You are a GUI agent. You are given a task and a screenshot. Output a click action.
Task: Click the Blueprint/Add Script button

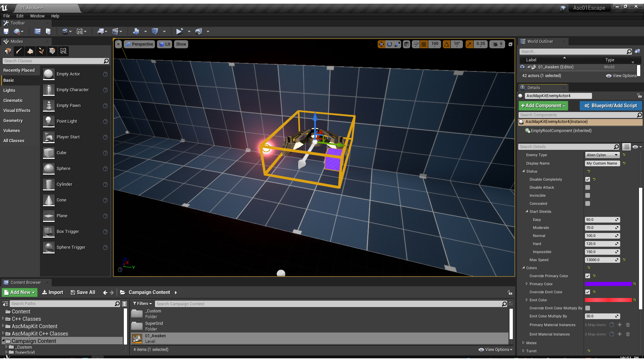[x=610, y=106]
